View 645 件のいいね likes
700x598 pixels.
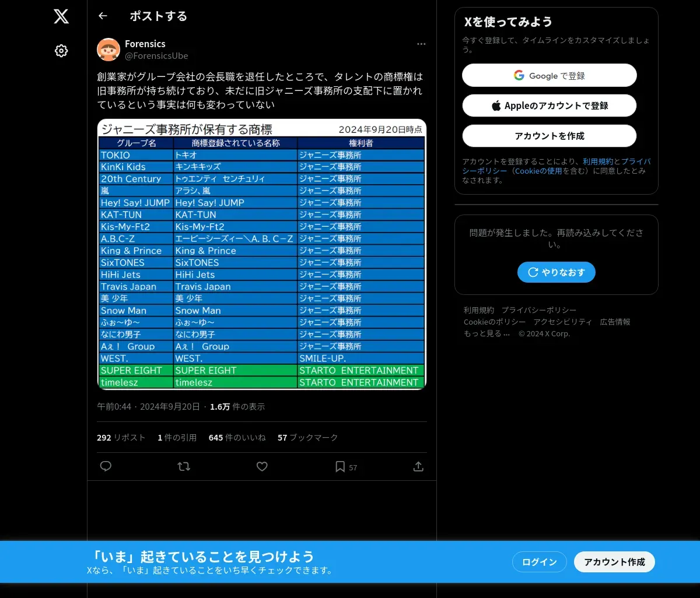[x=237, y=438]
